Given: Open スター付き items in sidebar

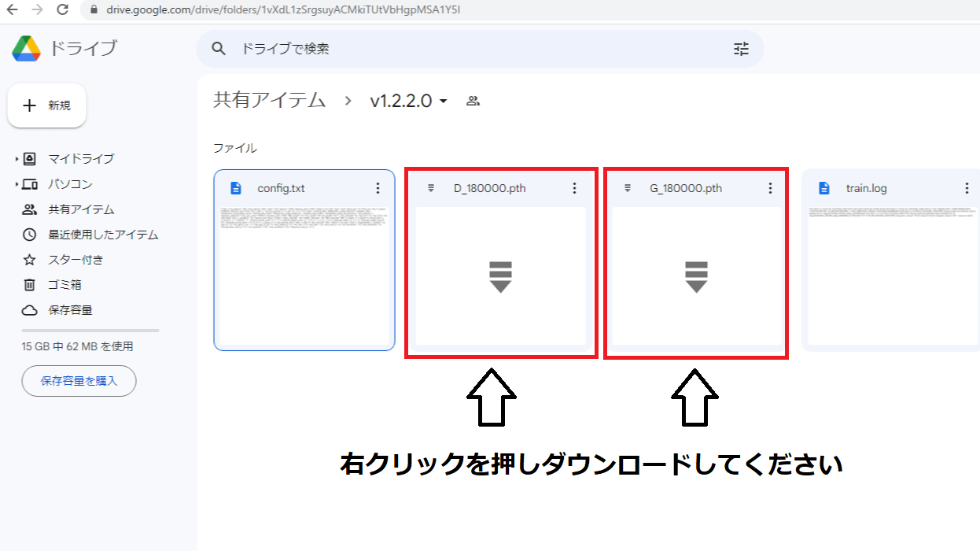Looking at the screenshot, I should [x=76, y=260].
